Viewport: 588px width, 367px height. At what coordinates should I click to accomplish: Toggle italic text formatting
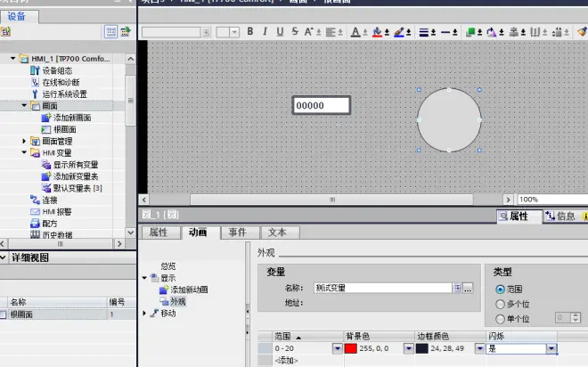[x=265, y=32]
